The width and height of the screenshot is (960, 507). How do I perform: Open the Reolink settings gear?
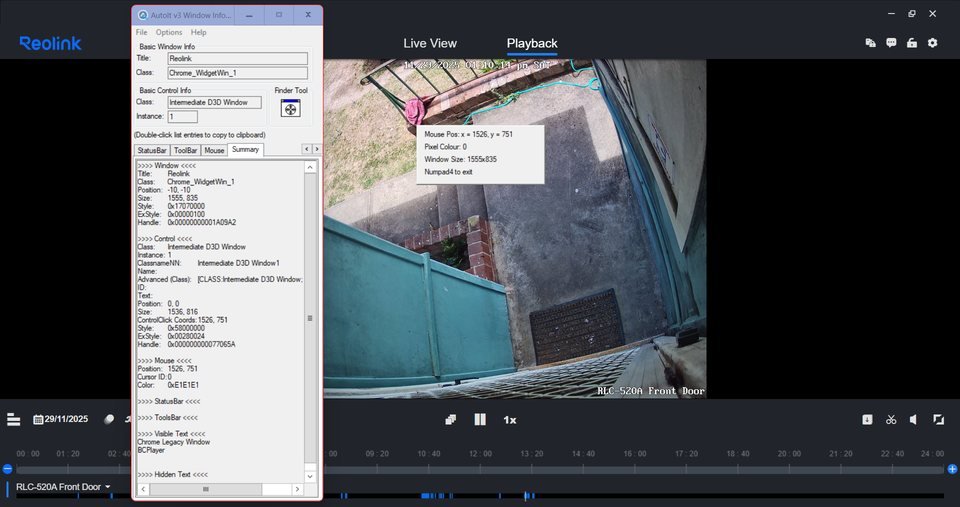click(932, 43)
